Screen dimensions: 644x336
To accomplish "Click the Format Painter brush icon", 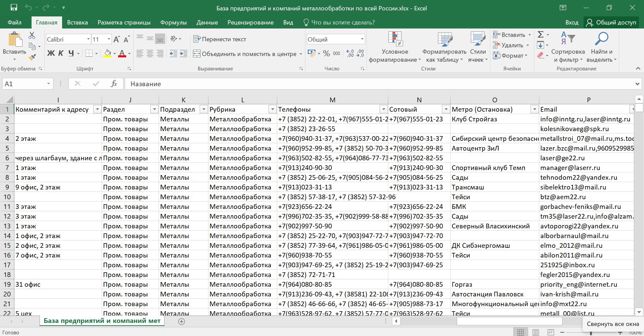I will (x=32, y=57).
